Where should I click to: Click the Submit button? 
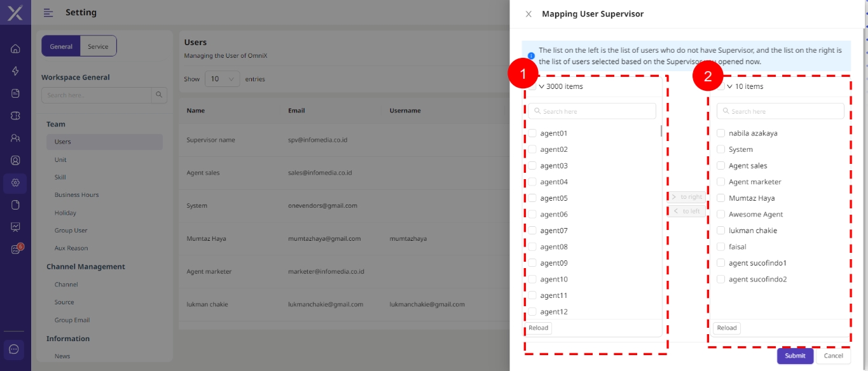tap(795, 356)
